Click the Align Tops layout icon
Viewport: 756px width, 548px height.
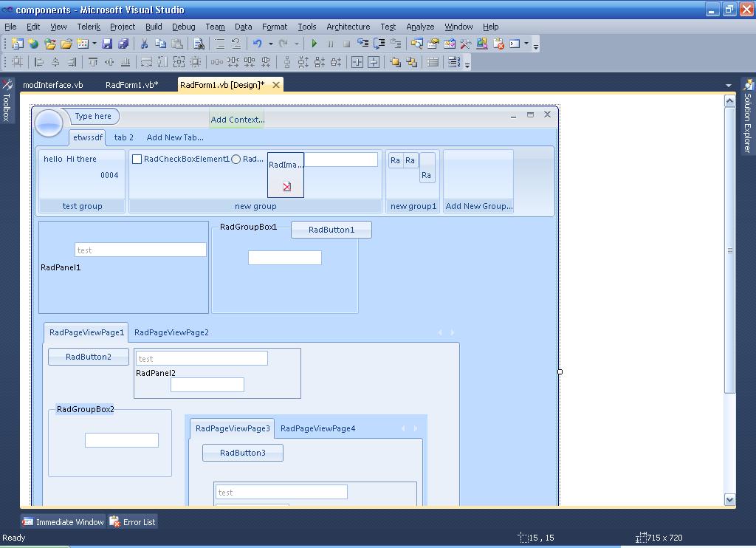click(92, 62)
